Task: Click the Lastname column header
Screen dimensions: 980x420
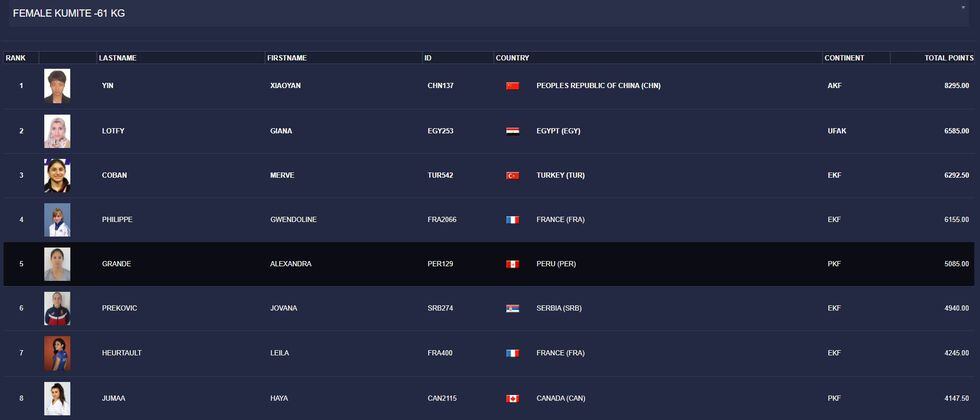Action: pos(118,58)
